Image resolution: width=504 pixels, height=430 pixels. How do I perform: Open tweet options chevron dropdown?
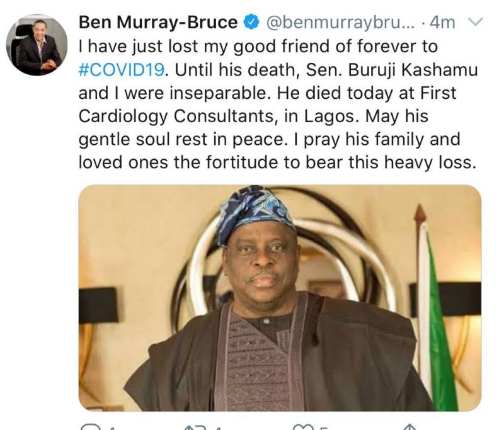click(476, 23)
